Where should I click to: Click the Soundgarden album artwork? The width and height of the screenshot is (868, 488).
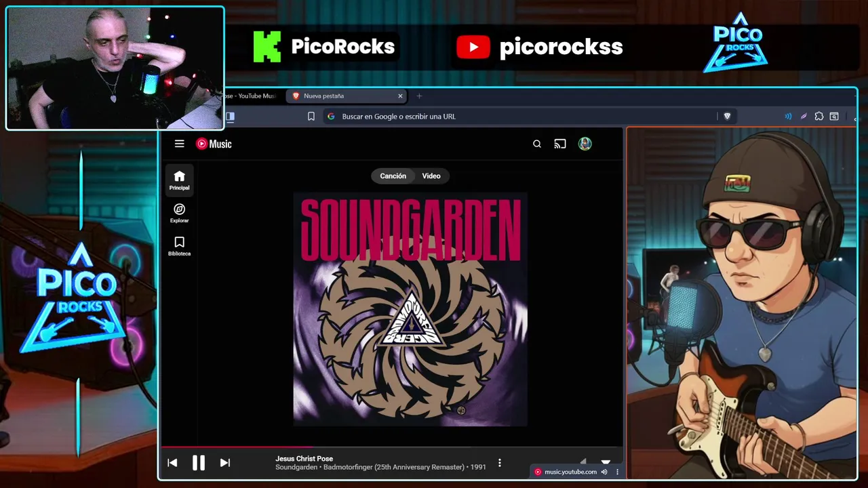tap(410, 309)
